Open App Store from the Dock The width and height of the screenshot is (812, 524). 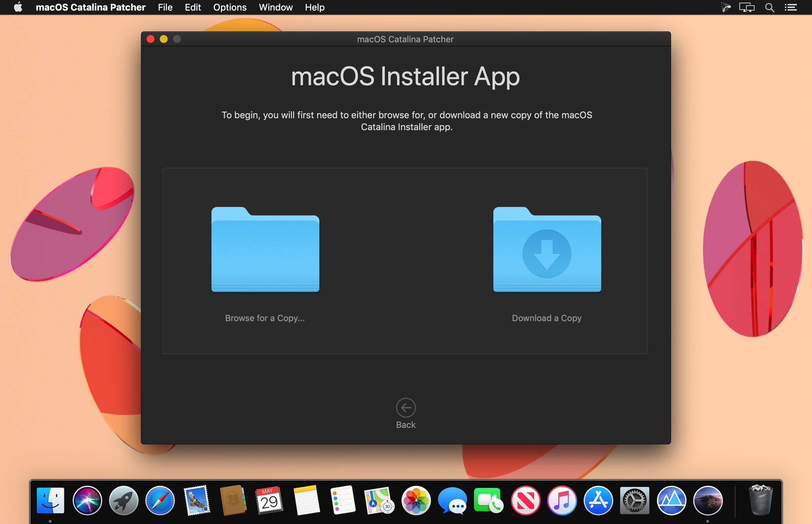click(598, 500)
